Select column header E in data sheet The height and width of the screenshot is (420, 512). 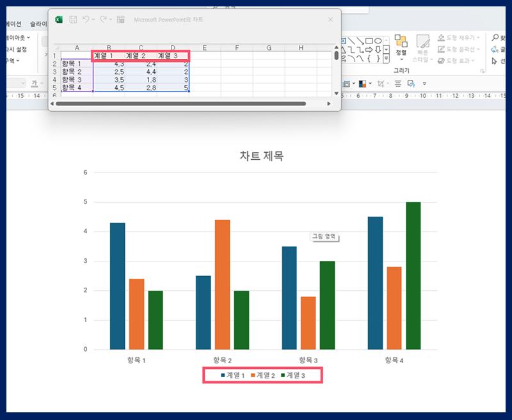pyautogui.click(x=205, y=47)
